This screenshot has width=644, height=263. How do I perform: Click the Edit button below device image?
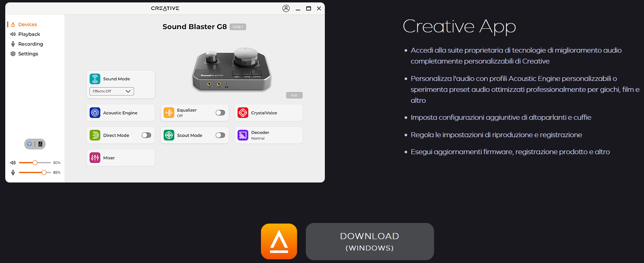(x=294, y=95)
